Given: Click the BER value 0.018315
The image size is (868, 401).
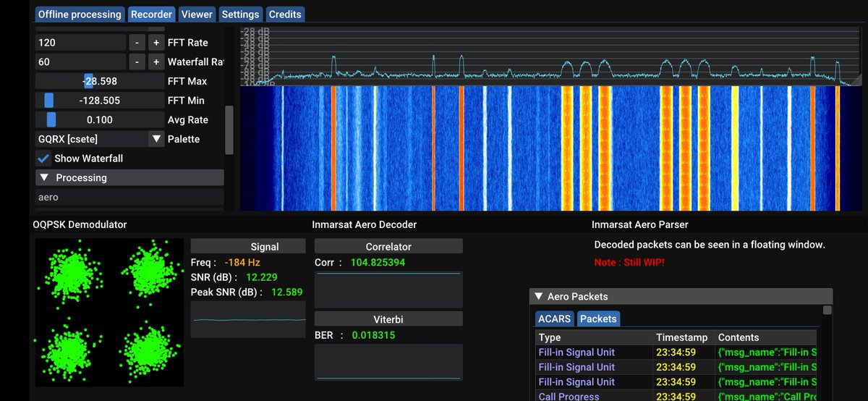Looking at the screenshot, I should click(374, 335).
